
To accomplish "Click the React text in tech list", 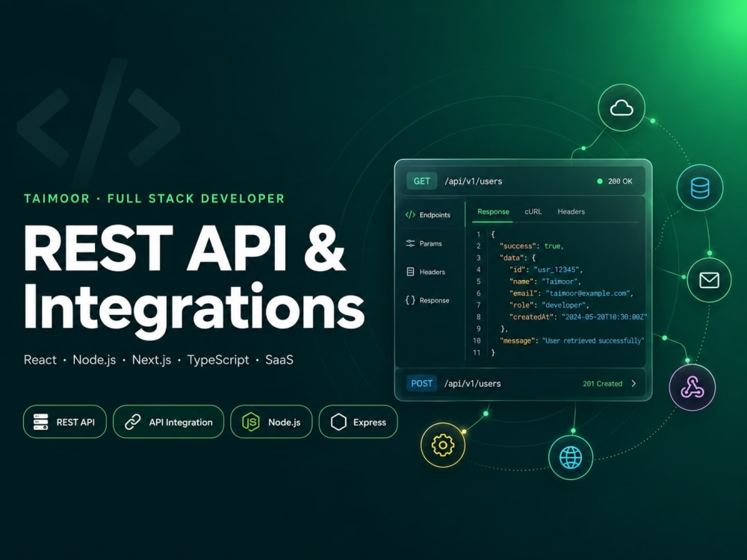I will [x=40, y=360].
